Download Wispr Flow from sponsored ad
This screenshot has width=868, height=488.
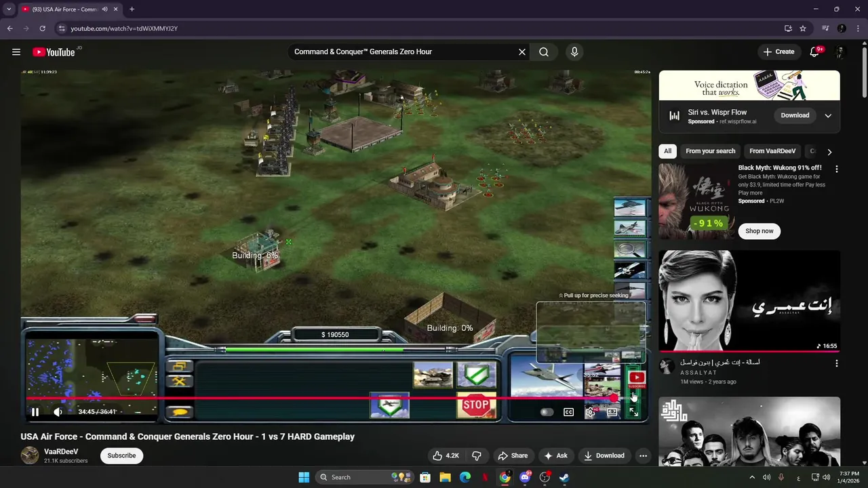(x=795, y=115)
